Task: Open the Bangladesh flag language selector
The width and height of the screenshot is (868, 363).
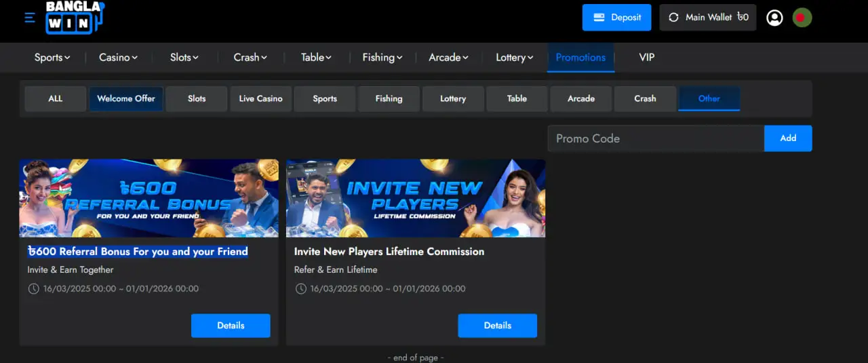Action: [x=802, y=18]
